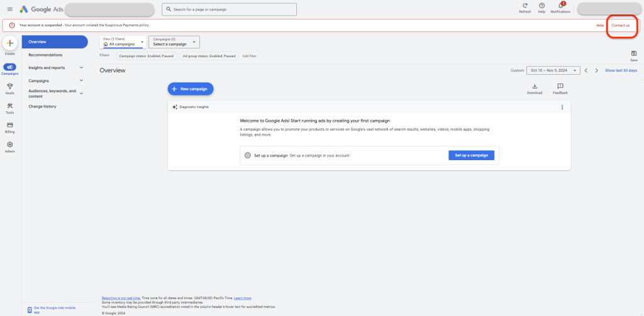Open the All campaigns view dropdown
644x316 pixels.
point(123,42)
